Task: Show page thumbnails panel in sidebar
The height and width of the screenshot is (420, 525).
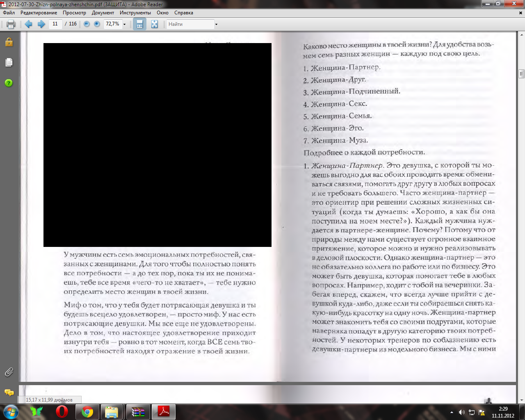Action: tap(9, 62)
